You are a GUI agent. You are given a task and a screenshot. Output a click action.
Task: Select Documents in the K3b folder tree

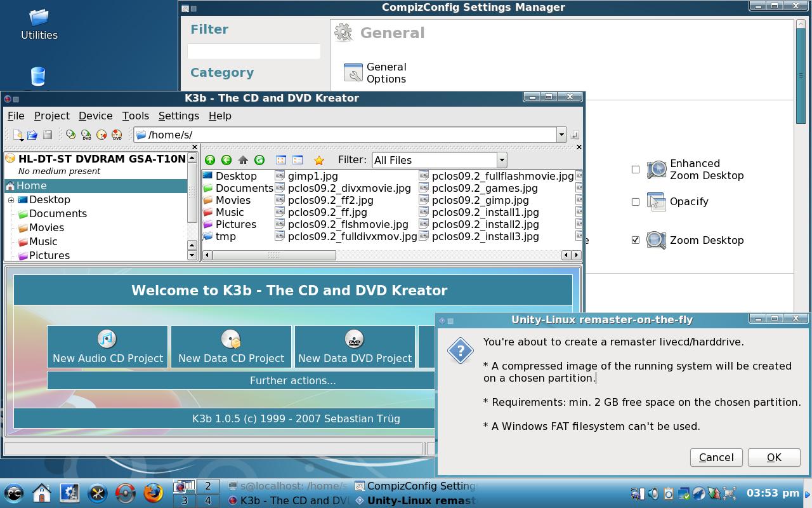[58, 213]
